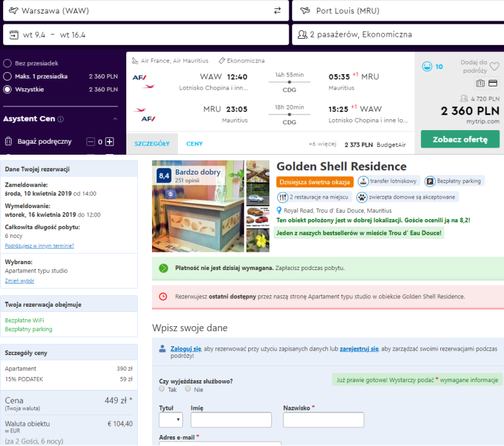Click the payment card icon in price panel

point(493,83)
